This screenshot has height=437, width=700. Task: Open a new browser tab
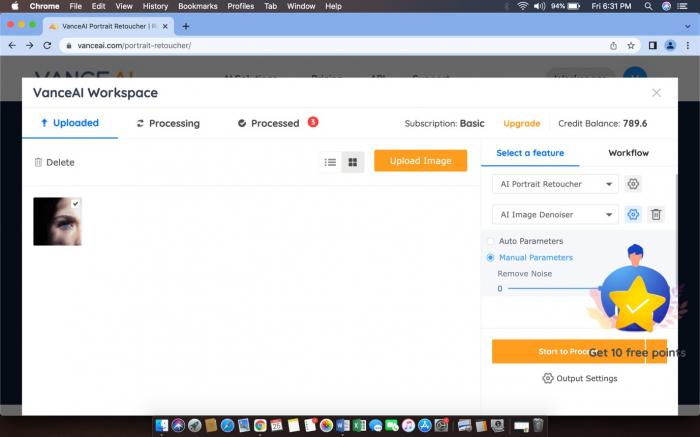186,26
